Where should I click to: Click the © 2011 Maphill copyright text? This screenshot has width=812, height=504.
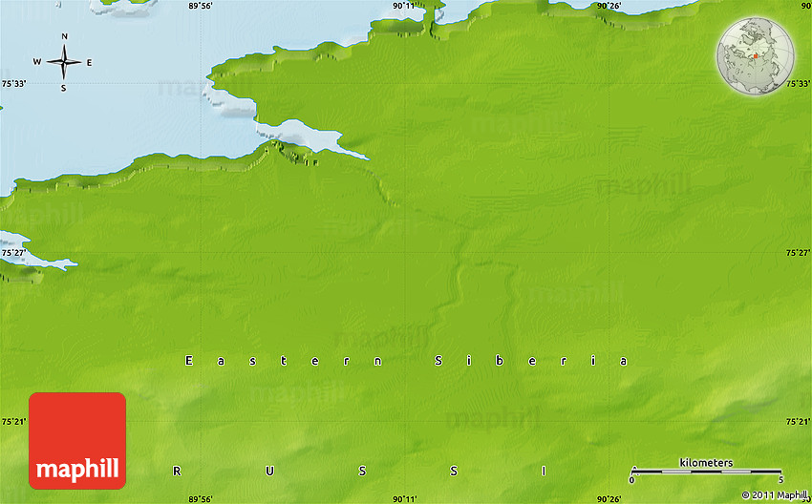[x=775, y=495]
